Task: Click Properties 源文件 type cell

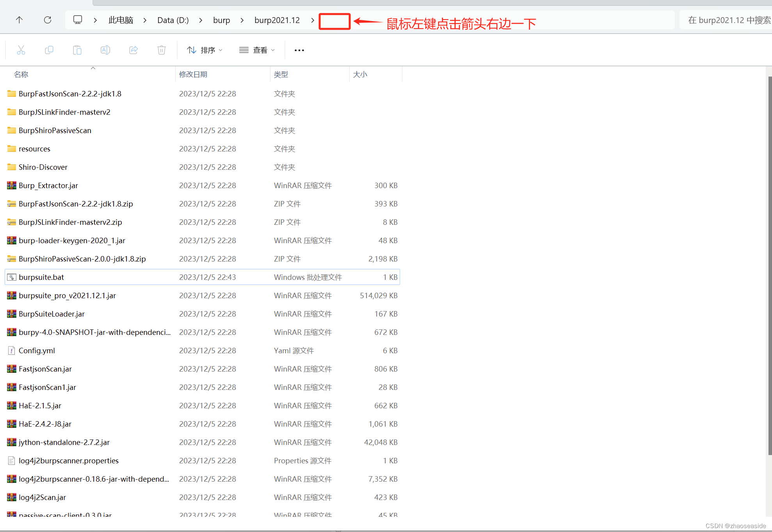Action: point(303,461)
